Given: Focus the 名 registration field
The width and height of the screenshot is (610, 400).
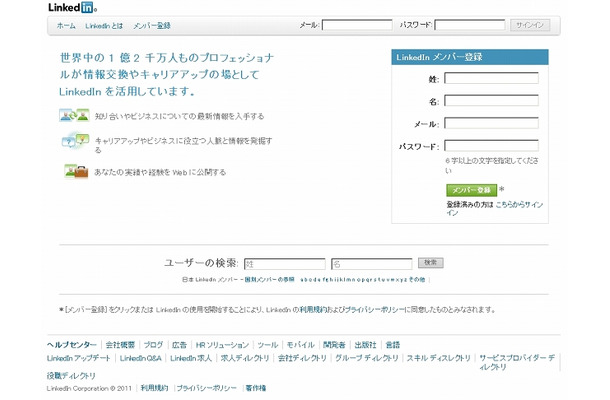Looking at the screenshot, I should tap(491, 101).
